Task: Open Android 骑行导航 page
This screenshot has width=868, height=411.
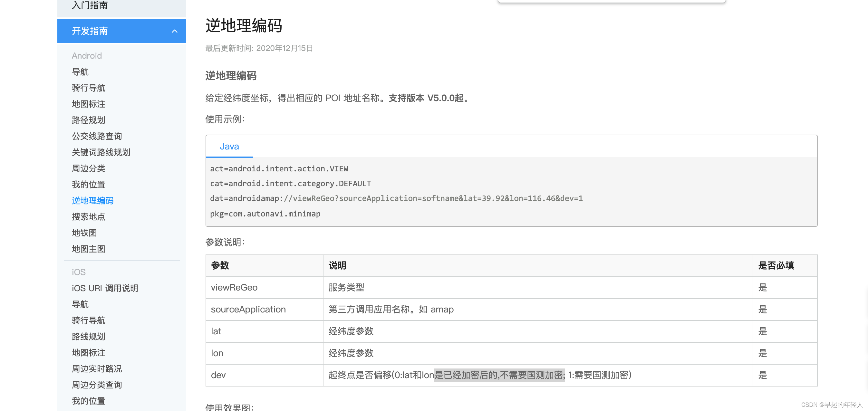Action: click(x=88, y=88)
